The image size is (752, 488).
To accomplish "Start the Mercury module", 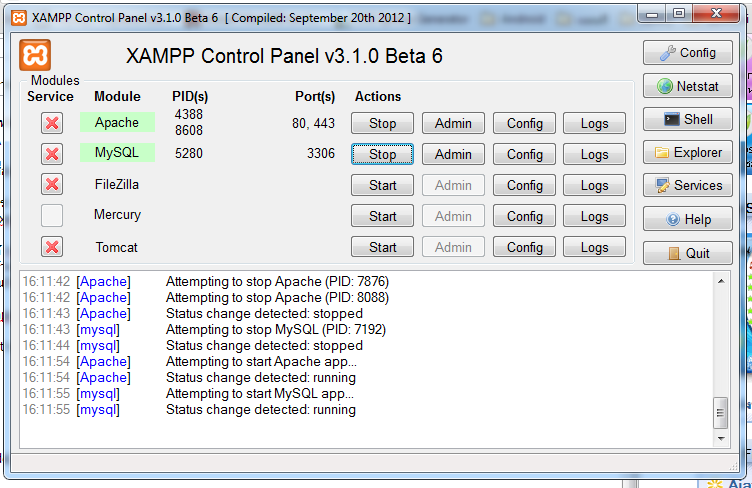I will click(382, 216).
